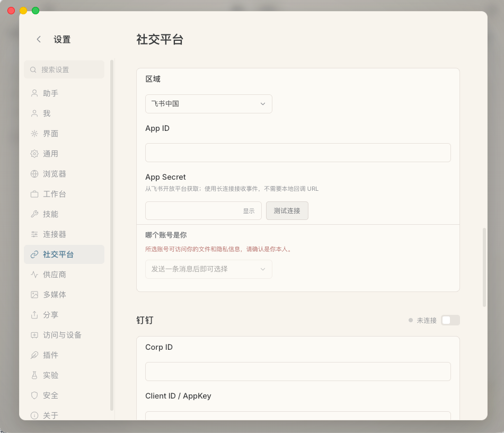The height and width of the screenshot is (433, 504).
Task: Open the 我 settings section
Action: (x=64, y=113)
